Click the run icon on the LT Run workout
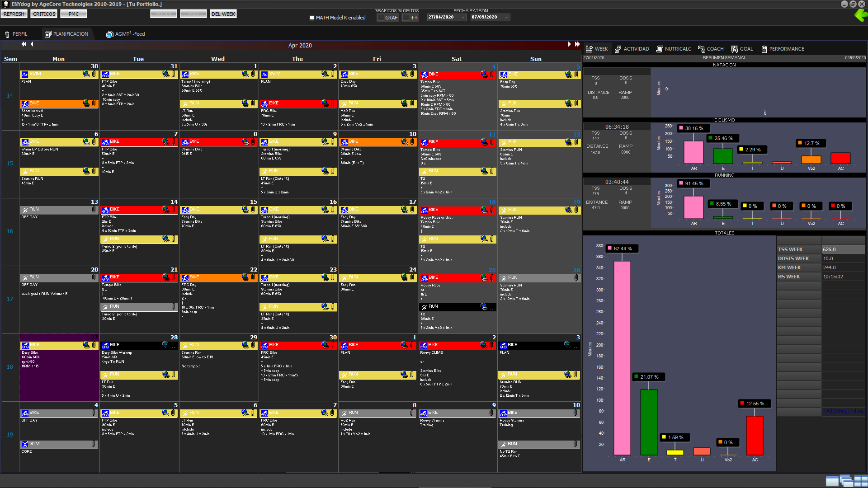The image size is (868, 488). tap(184, 103)
